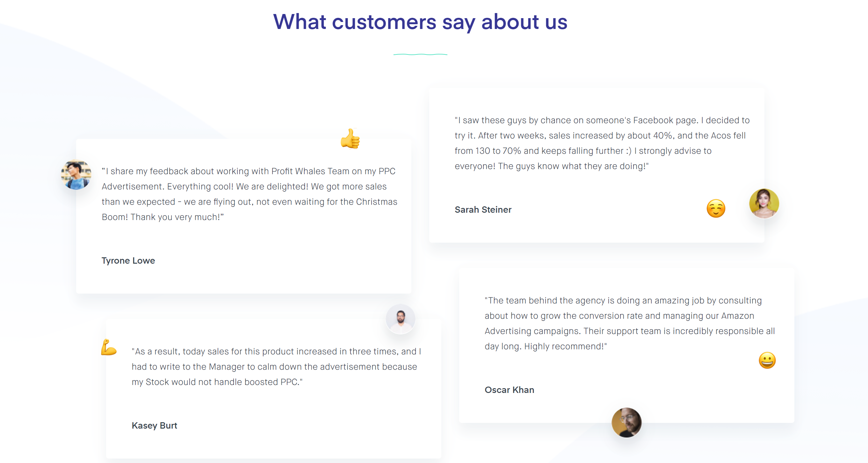Click the 'Highly recommend!' quote line
Image resolution: width=868 pixels, height=463 pixels.
click(565, 346)
